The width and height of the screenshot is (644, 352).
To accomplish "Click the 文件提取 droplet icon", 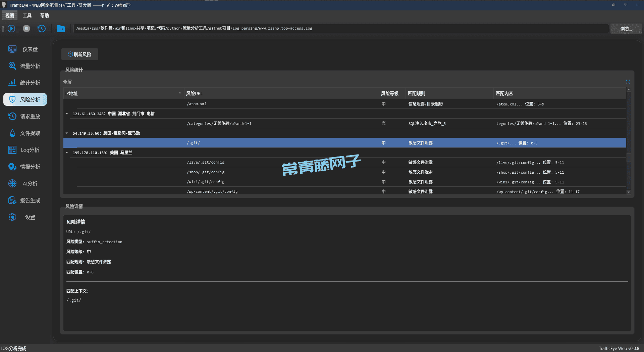I will point(12,133).
